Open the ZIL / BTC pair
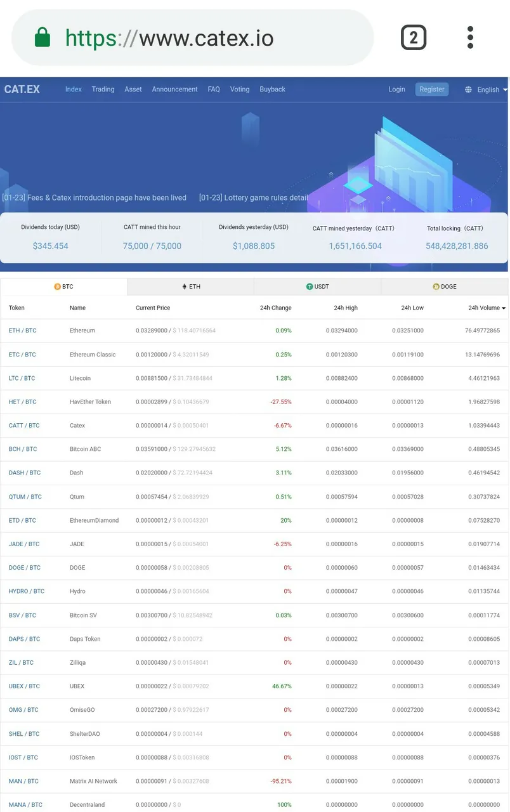 [x=21, y=663]
